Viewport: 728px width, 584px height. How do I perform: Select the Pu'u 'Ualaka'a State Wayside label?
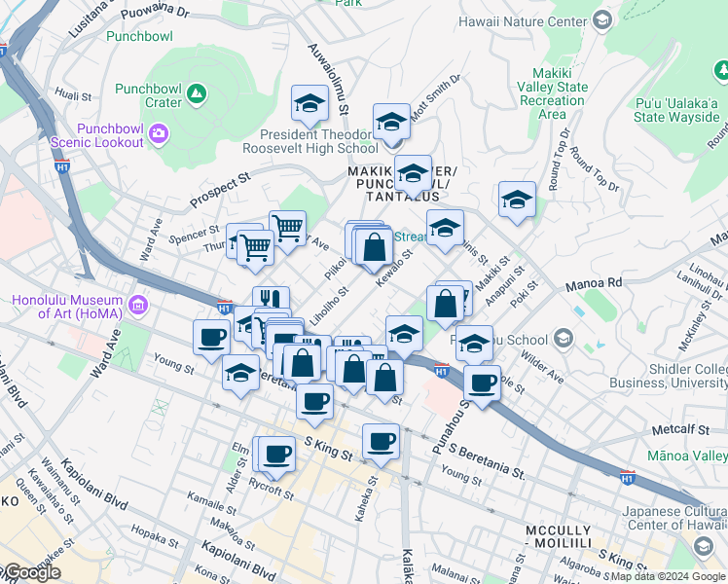tap(676, 110)
